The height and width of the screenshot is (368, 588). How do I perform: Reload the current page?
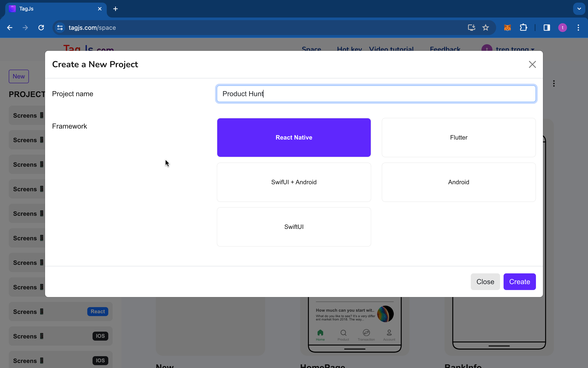pos(41,28)
